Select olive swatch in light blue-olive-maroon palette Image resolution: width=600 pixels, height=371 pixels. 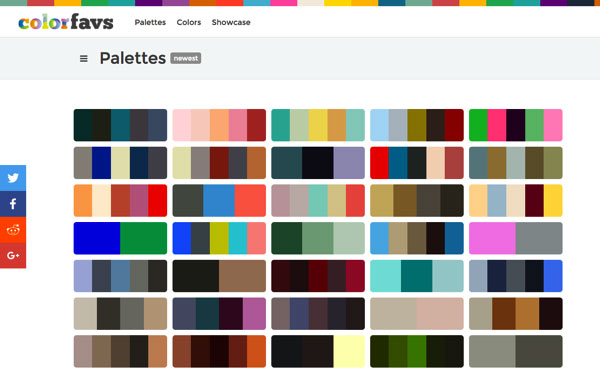coord(417,125)
